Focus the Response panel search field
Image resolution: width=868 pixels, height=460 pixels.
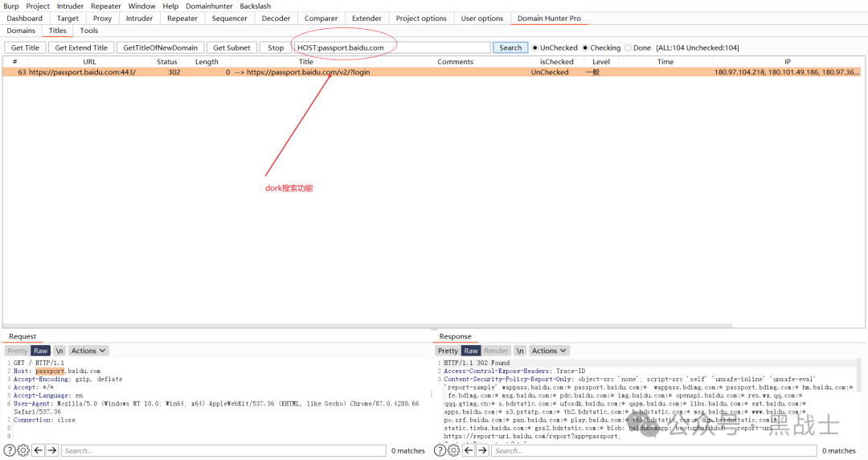(653, 450)
